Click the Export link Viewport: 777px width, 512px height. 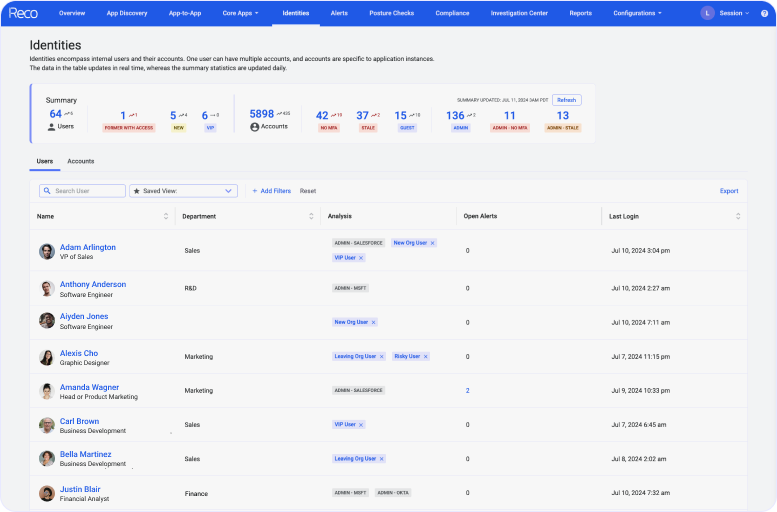(x=729, y=190)
